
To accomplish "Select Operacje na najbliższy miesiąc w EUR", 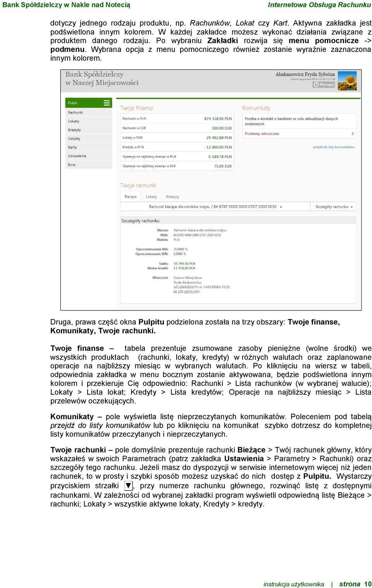I will (177, 166).
